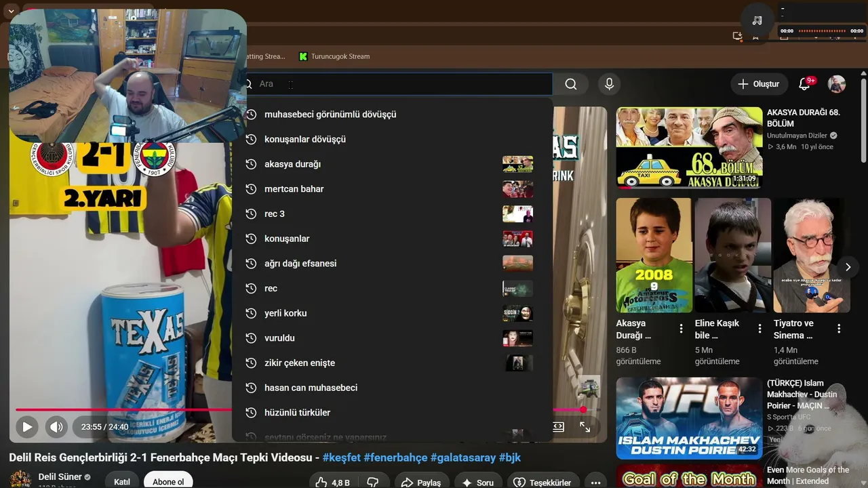Select suggestion "muhasebeci görünümlü dövüşçü"

click(x=392, y=115)
